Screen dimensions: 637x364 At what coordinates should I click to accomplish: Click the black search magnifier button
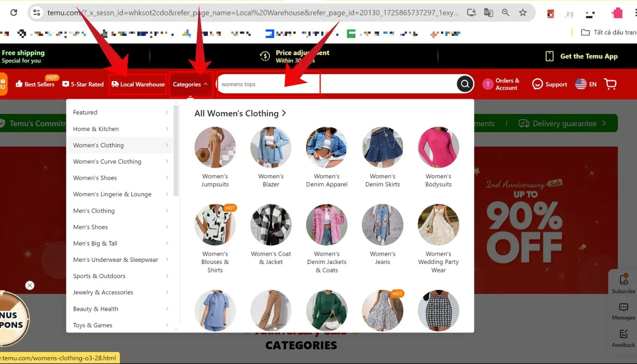[465, 84]
